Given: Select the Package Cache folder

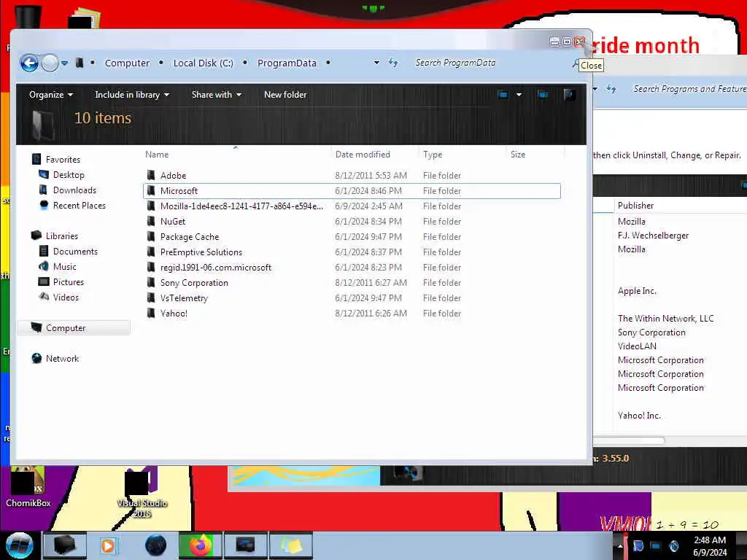Looking at the screenshot, I should click(190, 237).
